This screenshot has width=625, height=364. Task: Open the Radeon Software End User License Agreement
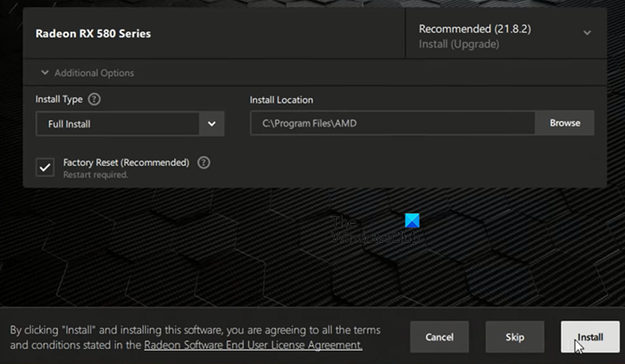coord(253,345)
